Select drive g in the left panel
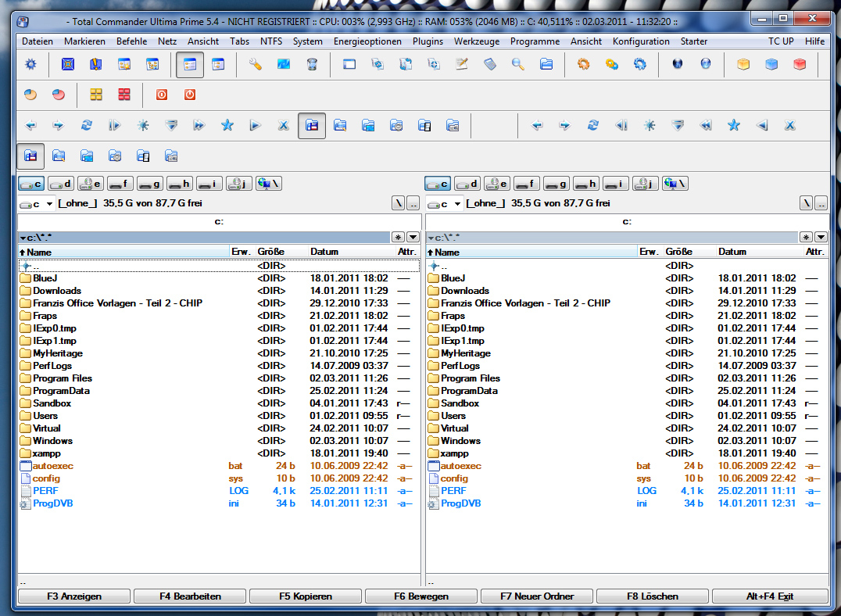 (x=149, y=184)
